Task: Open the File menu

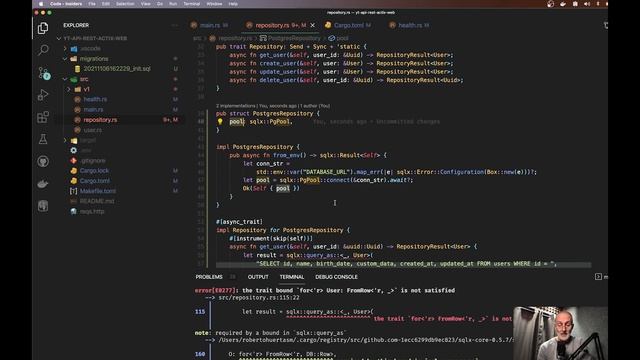Action: tap(92, 4)
